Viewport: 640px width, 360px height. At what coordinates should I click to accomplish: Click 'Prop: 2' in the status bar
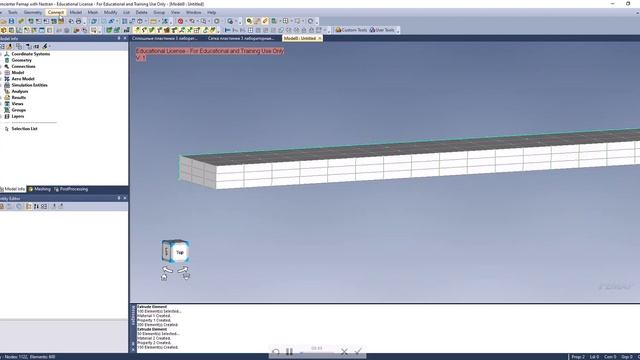578,357
